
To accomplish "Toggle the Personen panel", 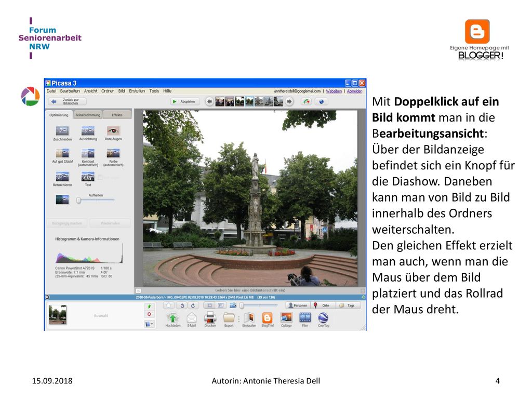I will click(298, 305).
